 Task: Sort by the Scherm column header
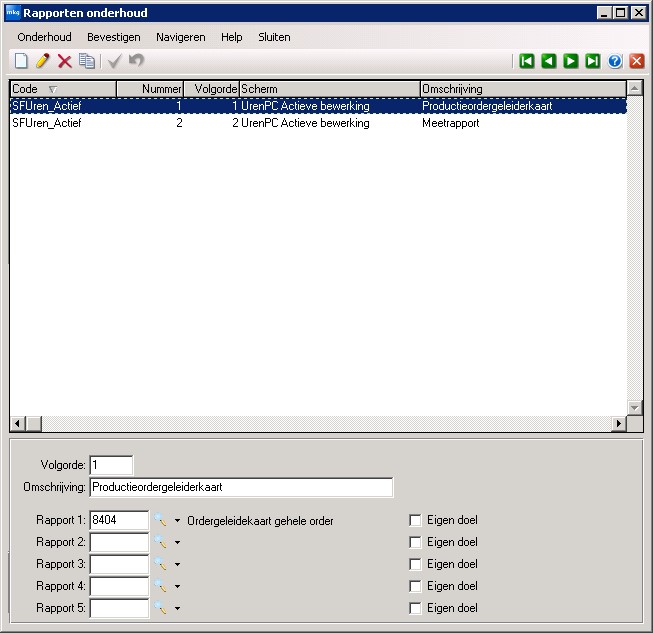tap(330, 89)
